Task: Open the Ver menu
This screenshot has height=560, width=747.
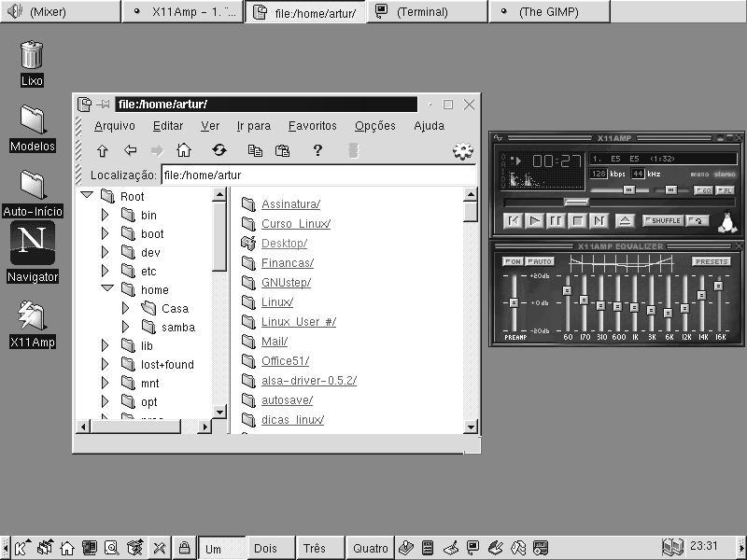Action: pos(209,126)
